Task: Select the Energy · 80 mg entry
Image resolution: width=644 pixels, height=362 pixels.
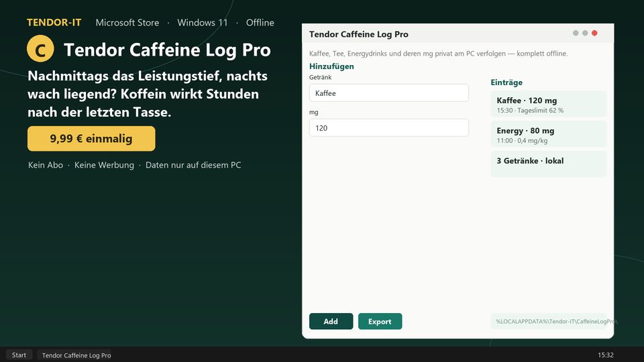Action: [x=548, y=134]
